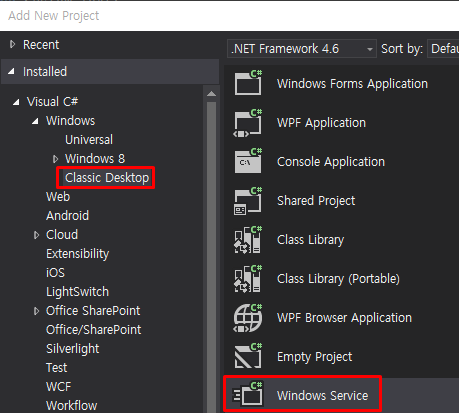Collapse the Visual C# node arrow
459x413 pixels.
click(x=16, y=102)
